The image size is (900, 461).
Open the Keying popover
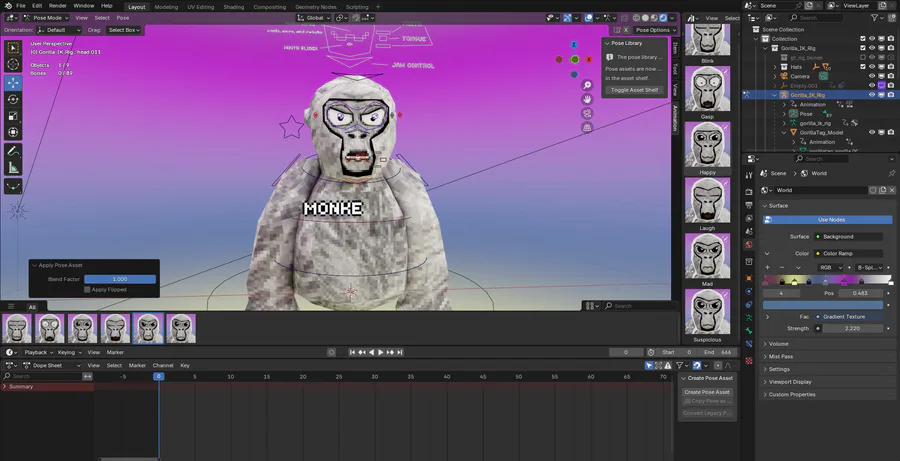pos(68,352)
